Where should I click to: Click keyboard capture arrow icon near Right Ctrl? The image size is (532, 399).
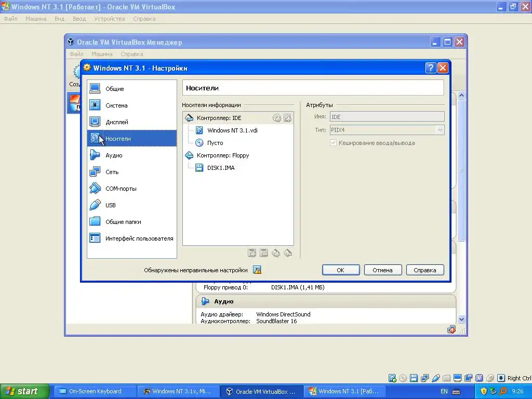(501, 378)
